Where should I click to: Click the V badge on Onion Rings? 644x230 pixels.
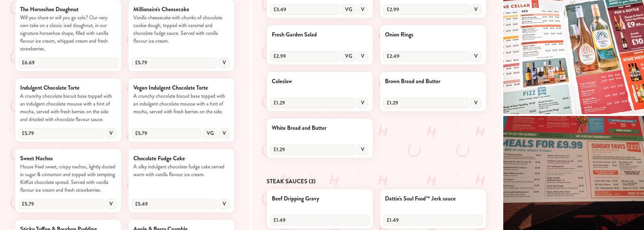(x=476, y=56)
